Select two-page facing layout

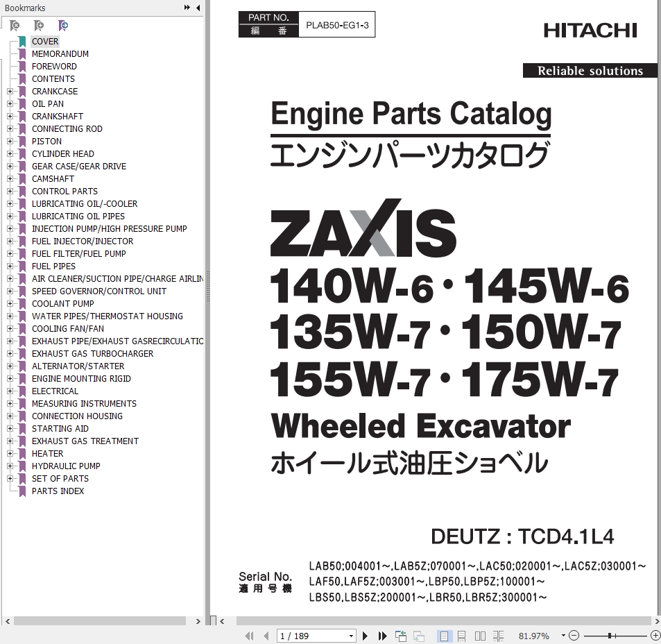click(480, 636)
